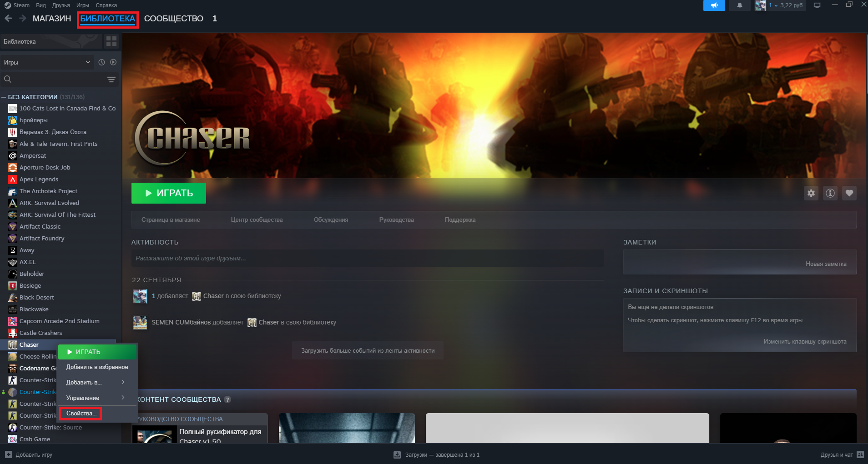Open Поддержка link
Viewport: 868px width, 464px height.
tap(460, 220)
